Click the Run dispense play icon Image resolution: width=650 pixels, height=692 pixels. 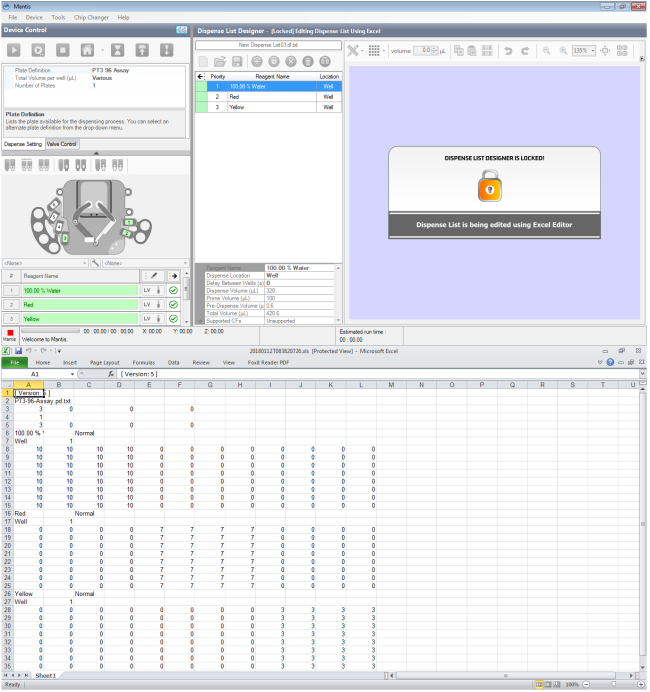tap(15, 49)
